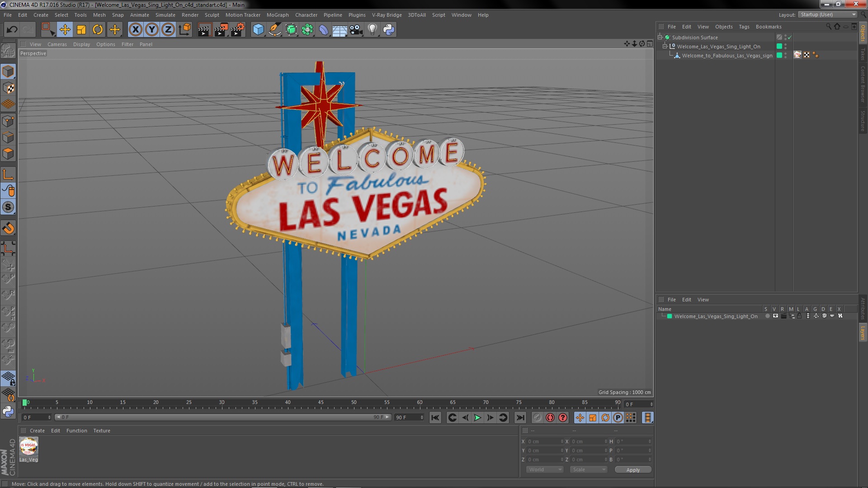Click the Undo arrow icon
The height and width of the screenshot is (488, 868).
(12, 30)
